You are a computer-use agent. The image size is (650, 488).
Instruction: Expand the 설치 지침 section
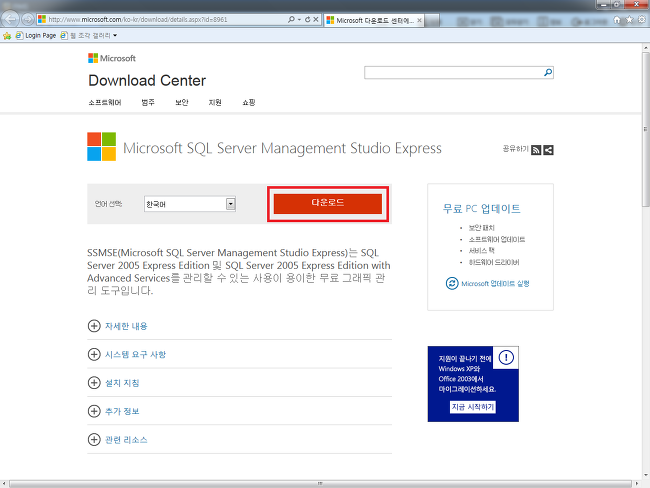[114, 383]
